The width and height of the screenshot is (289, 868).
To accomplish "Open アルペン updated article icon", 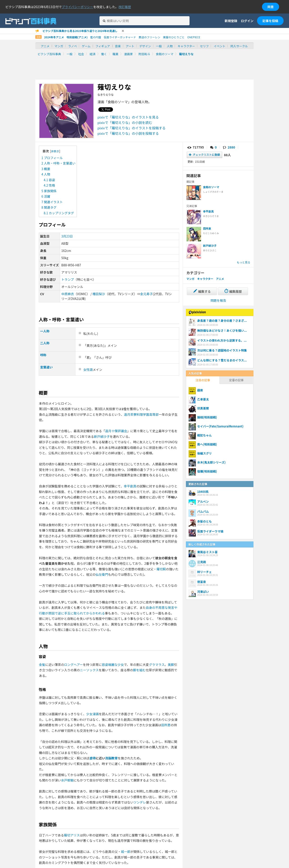I will pos(192,503).
